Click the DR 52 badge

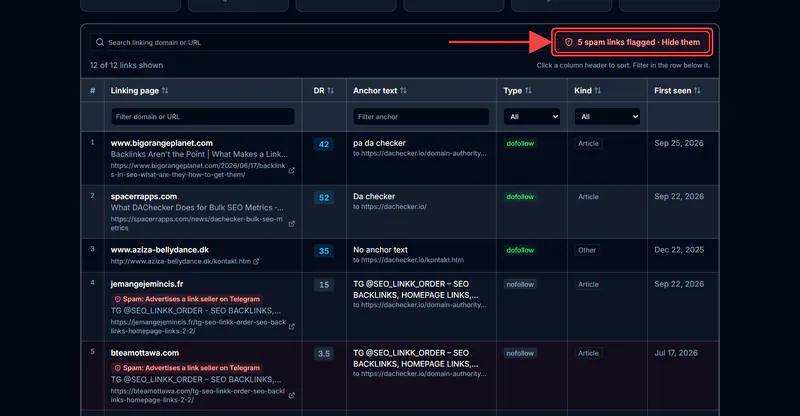point(324,198)
